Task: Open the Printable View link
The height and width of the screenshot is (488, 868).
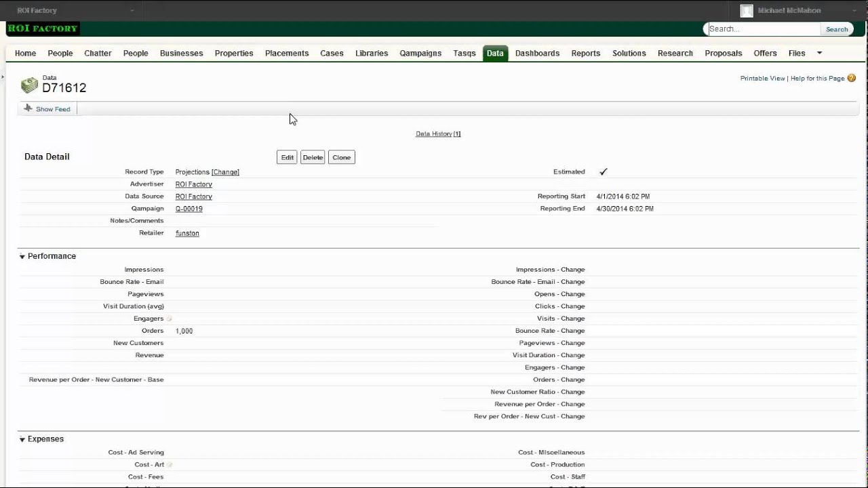Action: [x=762, y=79]
